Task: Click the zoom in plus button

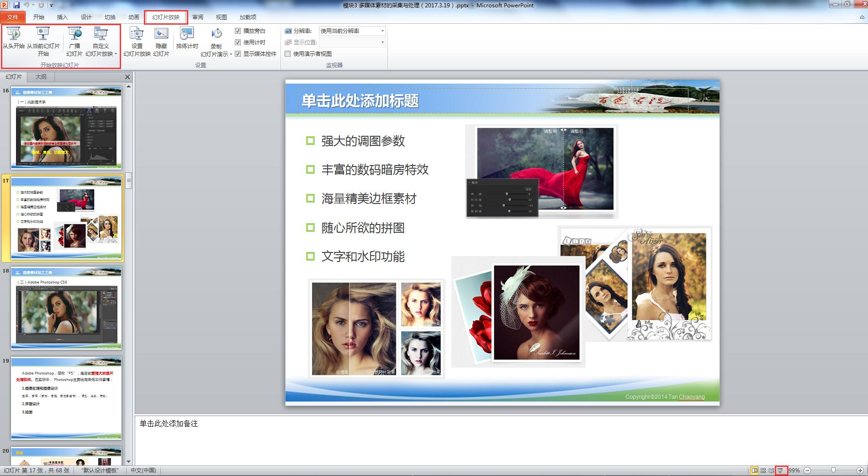Action: pos(860,470)
